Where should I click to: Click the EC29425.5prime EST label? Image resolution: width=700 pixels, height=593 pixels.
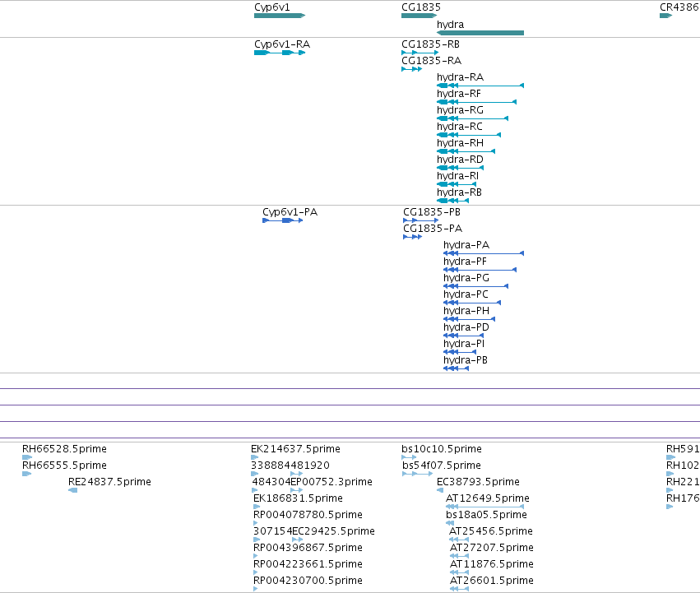coord(333,531)
